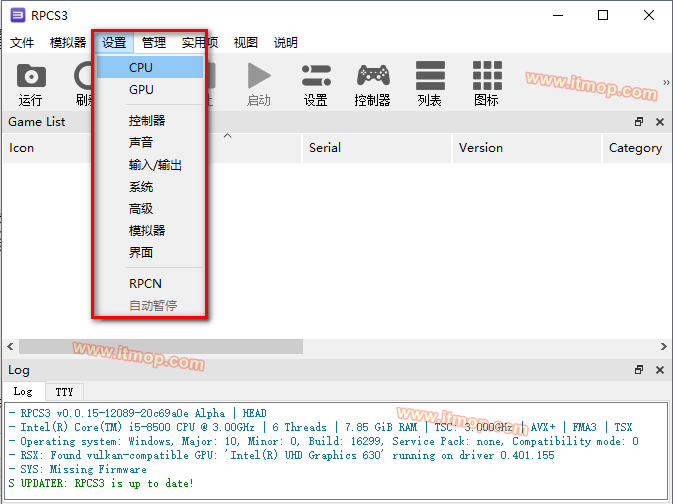Choose 高级 menu entry
Screen dimensions: 673x504
tap(150, 209)
